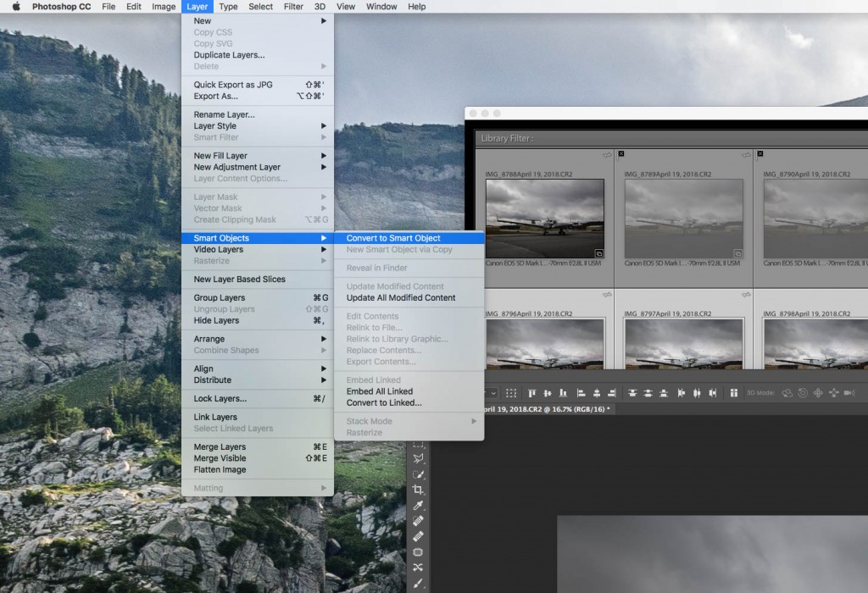Select the Content-Aware Move tool
The height and width of the screenshot is (593, 868).
tap(418, 567)
